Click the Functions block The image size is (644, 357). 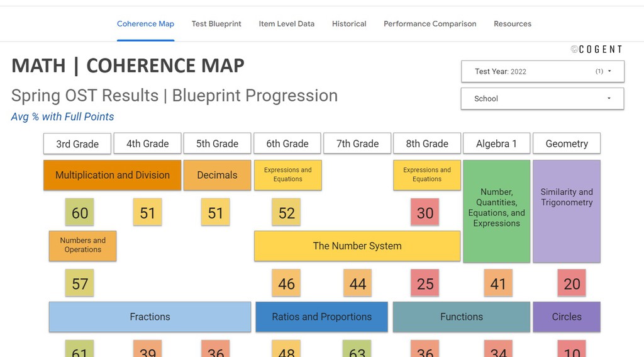point(462,317)
